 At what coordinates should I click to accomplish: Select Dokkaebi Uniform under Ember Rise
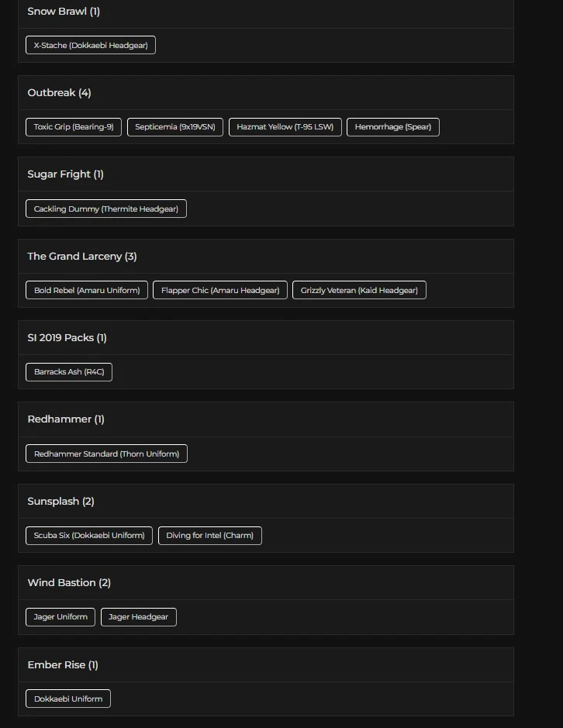[68, 699]
